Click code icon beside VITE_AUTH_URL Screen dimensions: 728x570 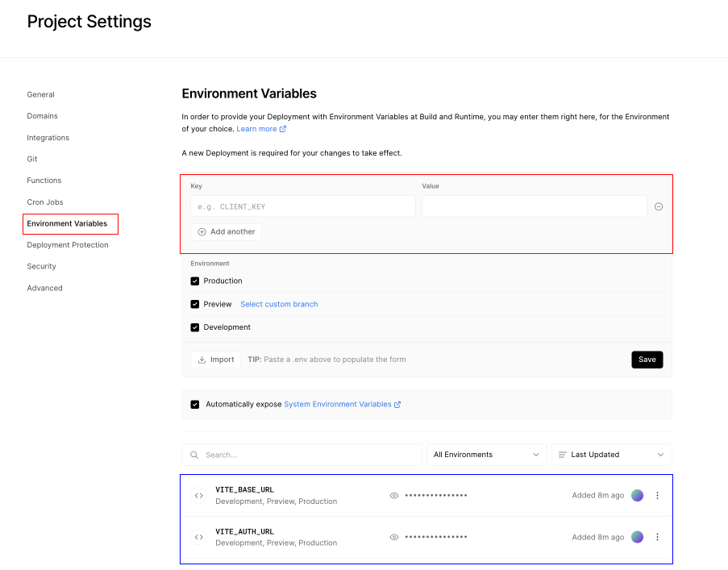coord(199,537)
